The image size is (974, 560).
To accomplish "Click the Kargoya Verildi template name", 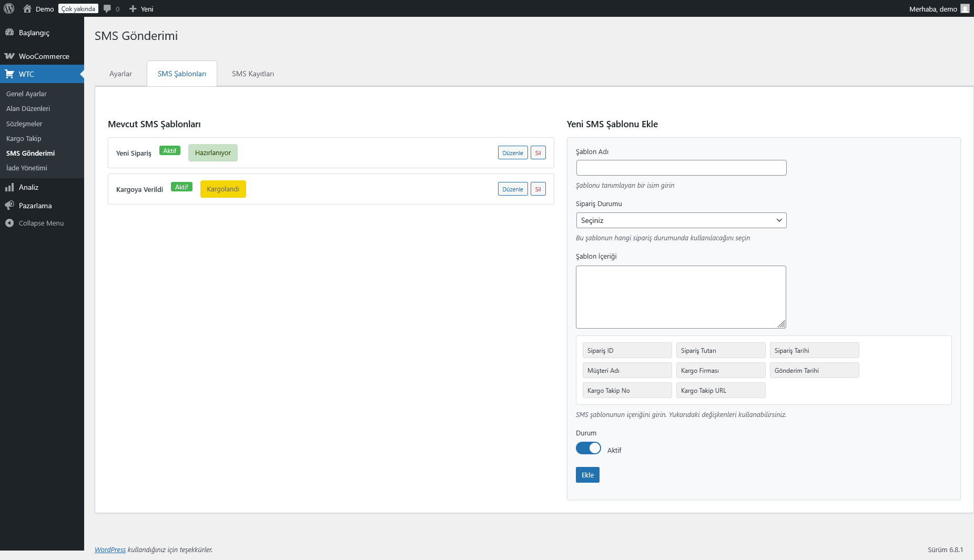I will pyautogui.click(x=139, y=189).
